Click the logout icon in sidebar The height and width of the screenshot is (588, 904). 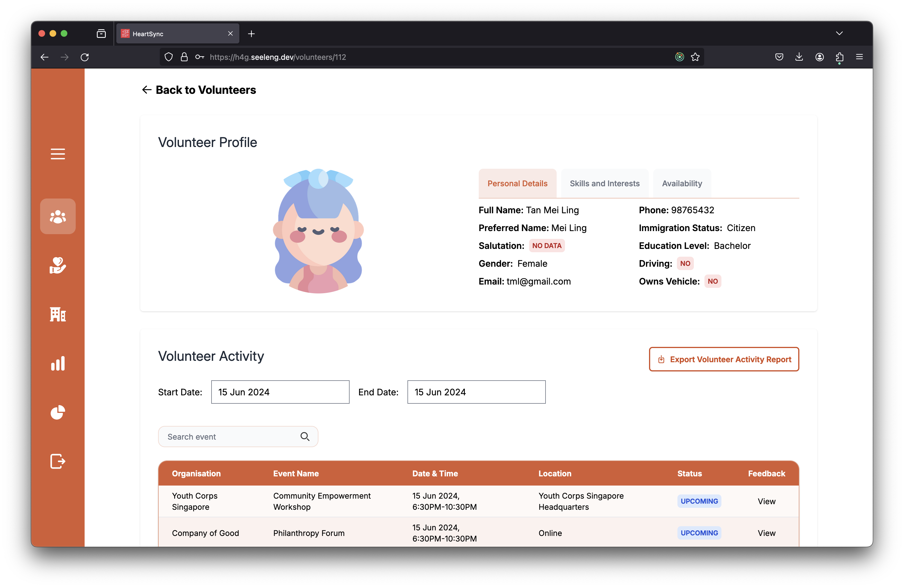tap(58, 461)
